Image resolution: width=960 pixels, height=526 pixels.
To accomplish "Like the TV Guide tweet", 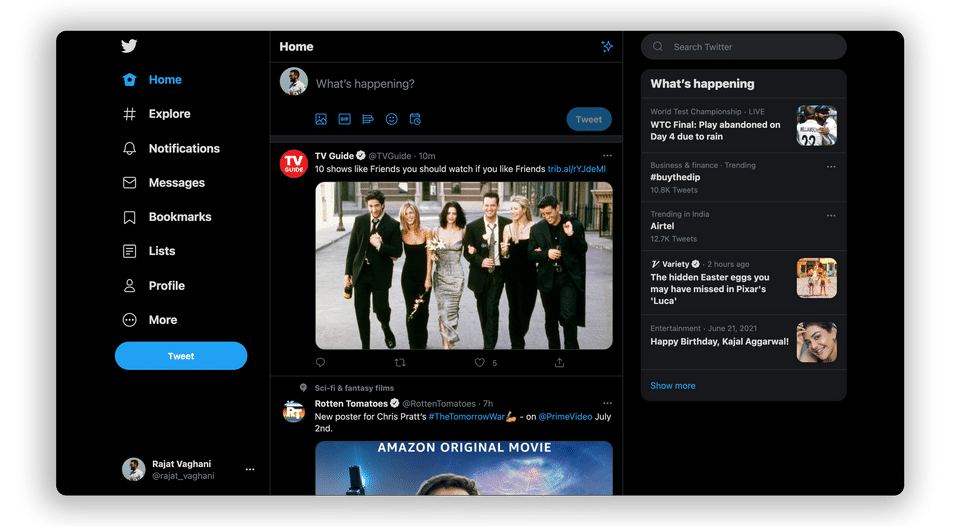I will [479, 363].
